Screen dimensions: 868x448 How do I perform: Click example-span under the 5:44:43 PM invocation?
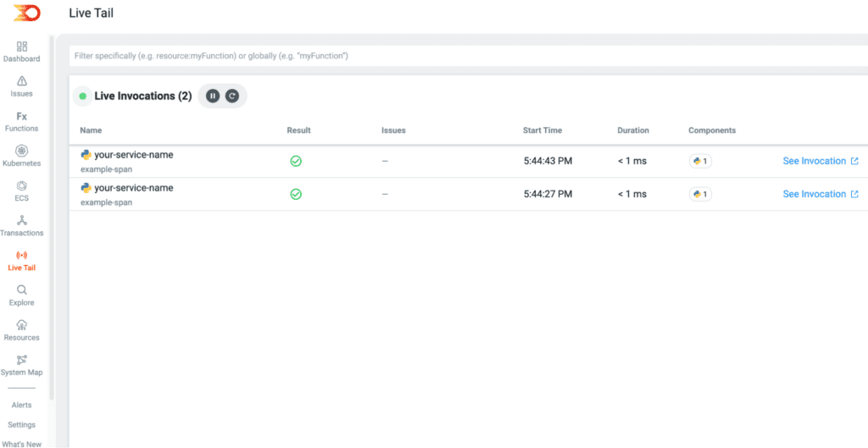tap(106, 169)
